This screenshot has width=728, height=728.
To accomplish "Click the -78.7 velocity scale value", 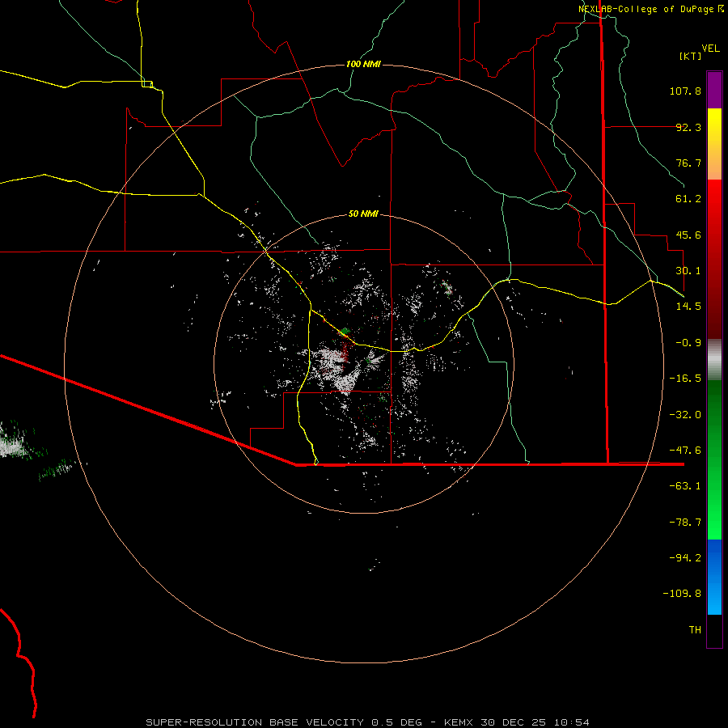I will click(x=685, y=523).
